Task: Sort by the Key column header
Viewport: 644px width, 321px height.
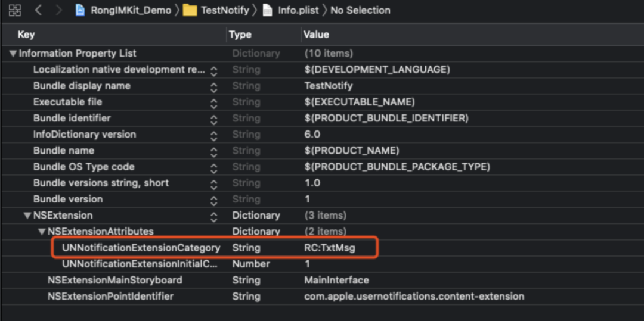Action: click(x=26, y=35)
